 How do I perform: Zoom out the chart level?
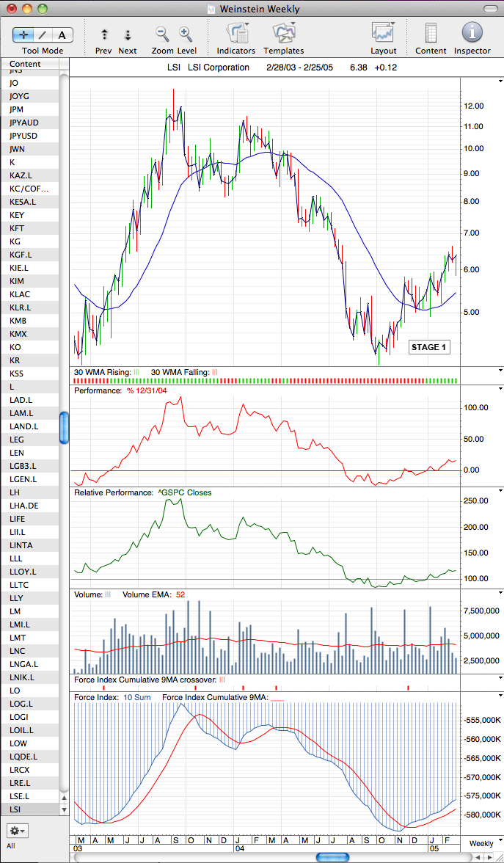click(162, 34)
